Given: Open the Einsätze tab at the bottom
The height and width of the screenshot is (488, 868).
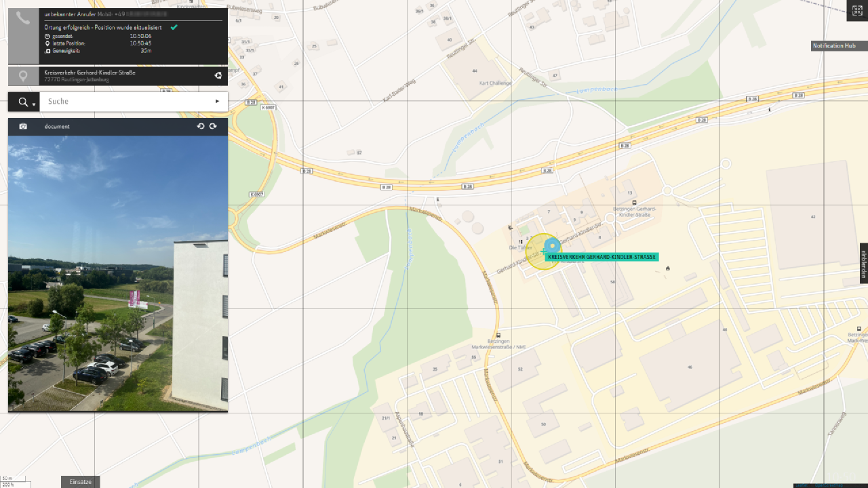Looking at the screenshot, I should (x=81, y=481).
